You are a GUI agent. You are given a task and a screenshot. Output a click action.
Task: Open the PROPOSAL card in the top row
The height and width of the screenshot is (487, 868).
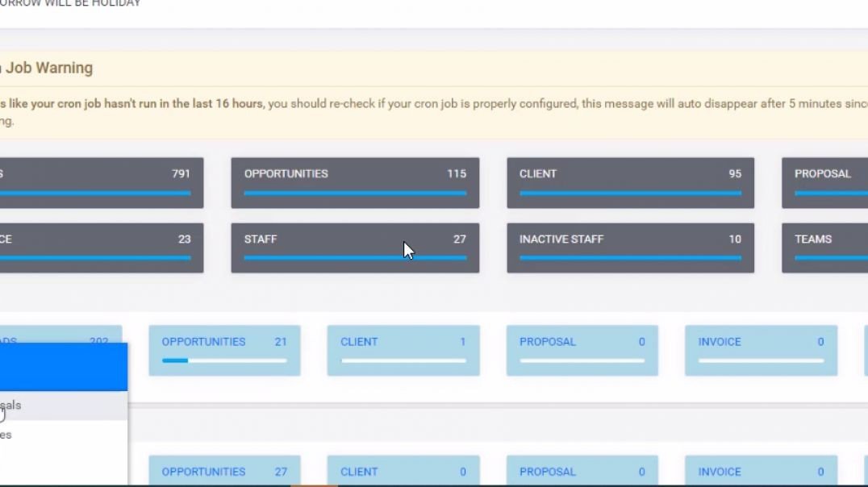pos(831,182)
